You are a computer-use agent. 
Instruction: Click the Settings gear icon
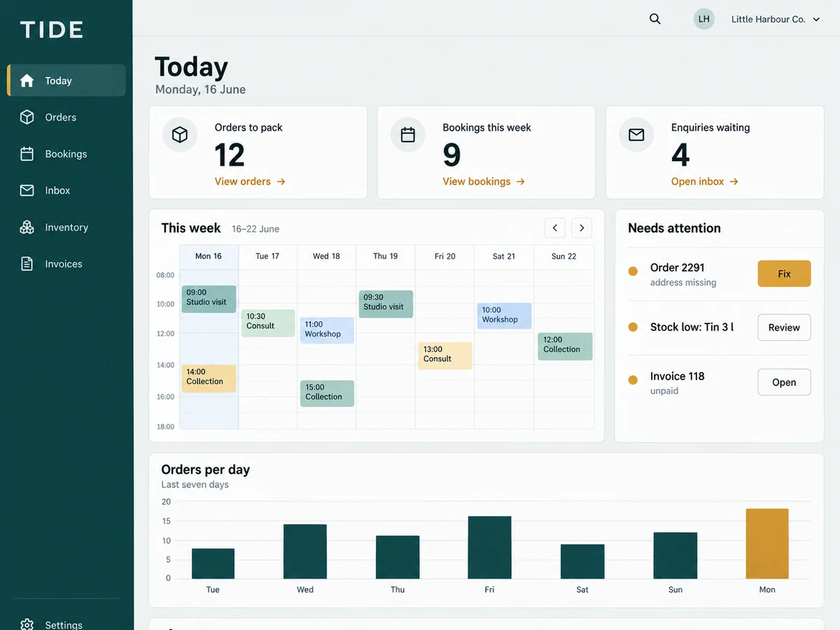pos(27,624)
